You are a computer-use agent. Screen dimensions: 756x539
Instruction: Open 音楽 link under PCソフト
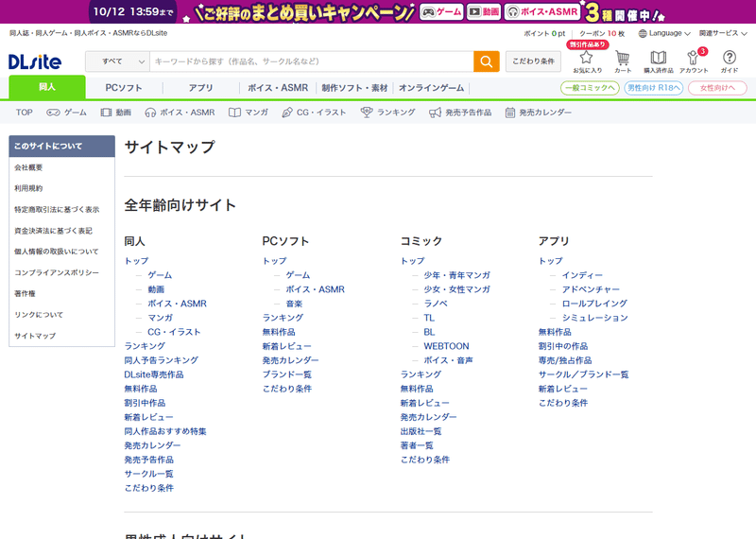[x=294, y=304]
